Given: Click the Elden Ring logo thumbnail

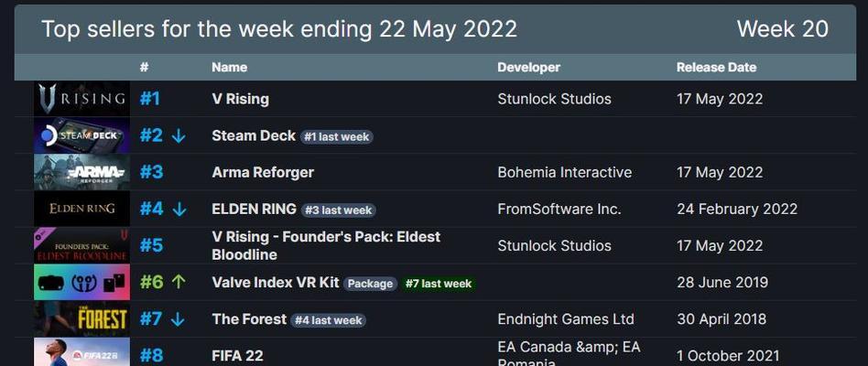Looking at the screenshot, I should point(81,209).
